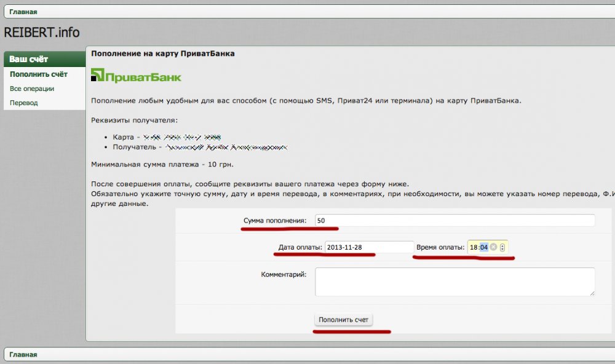Click the heading Пополнение на карту ПриватБанка
The width and height of the screenshot is (615, 364).
(163, 53)
